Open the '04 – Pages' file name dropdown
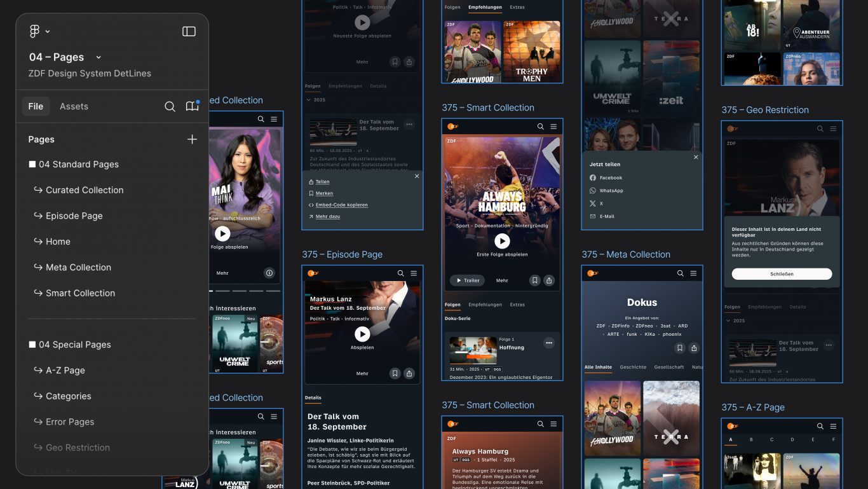Screen dimensions: 868x489 click(x=65, y=57)
